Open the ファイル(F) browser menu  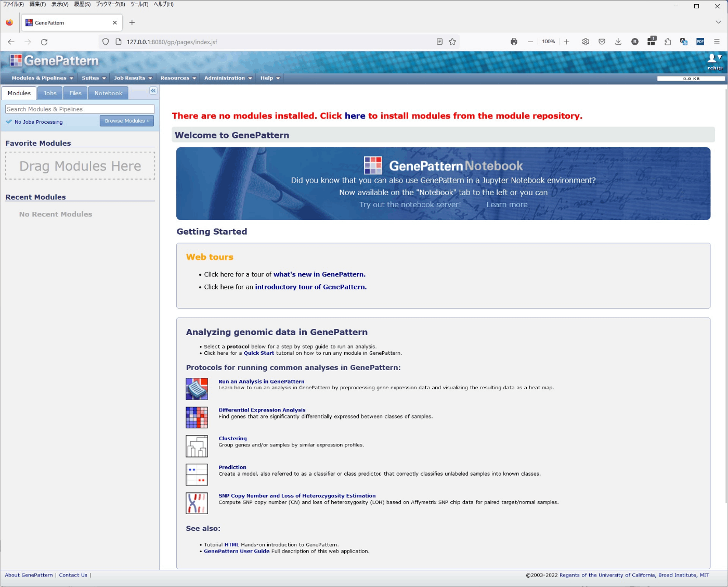pos(14,4)
